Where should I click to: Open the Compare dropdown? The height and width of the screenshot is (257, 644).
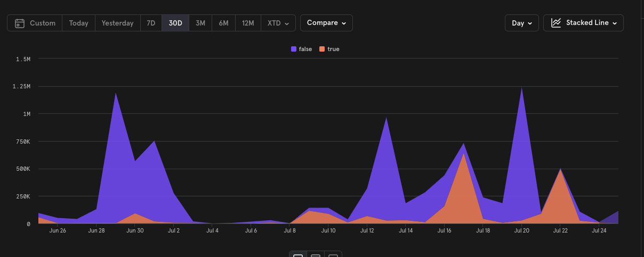pos(326,23)
